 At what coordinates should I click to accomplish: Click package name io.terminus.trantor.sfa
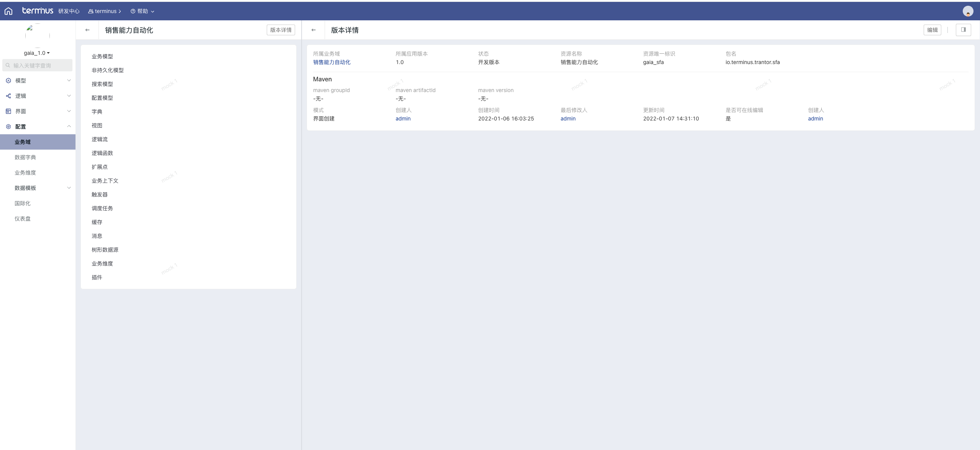753,62
